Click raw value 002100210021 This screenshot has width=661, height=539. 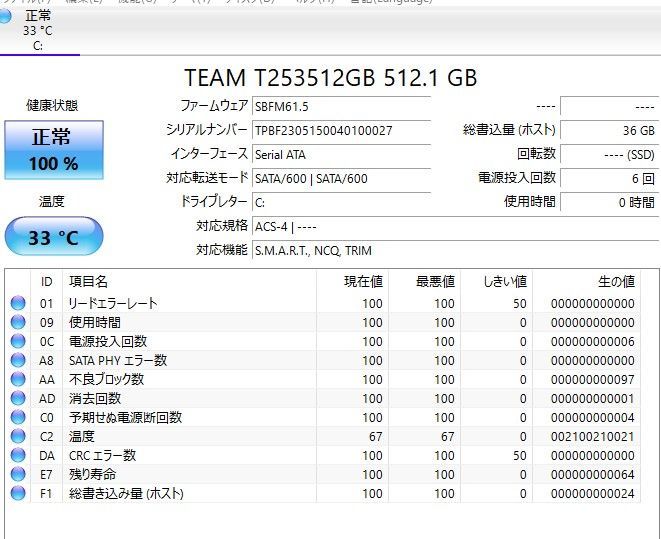coord(592,437)
